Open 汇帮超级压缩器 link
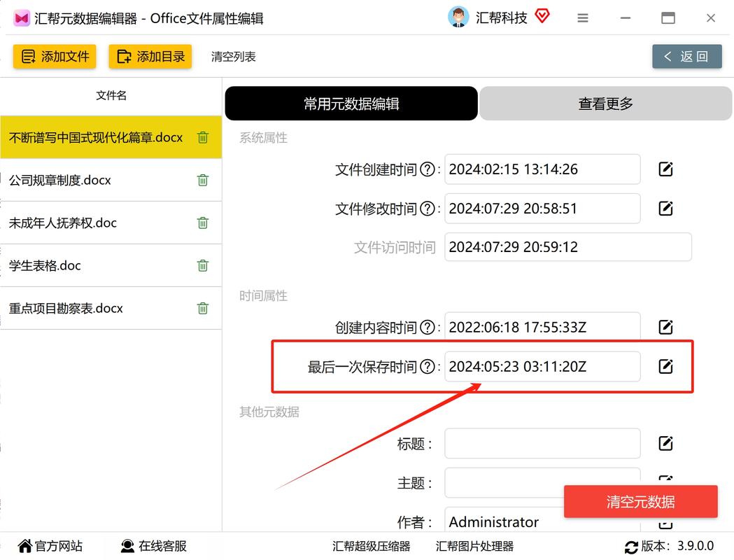This screenshot has width=734, height=560. pyautogui.click(x=372, y=547)
